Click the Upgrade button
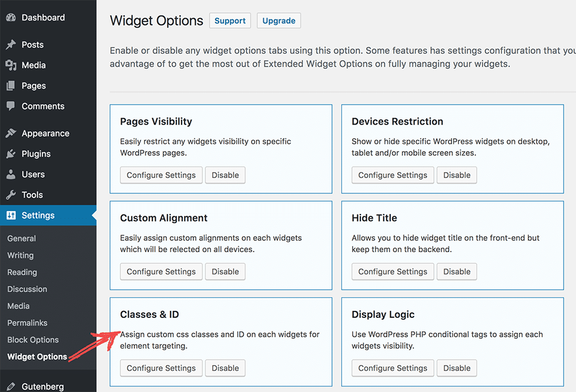576x392 pixels. coord(279,20)
